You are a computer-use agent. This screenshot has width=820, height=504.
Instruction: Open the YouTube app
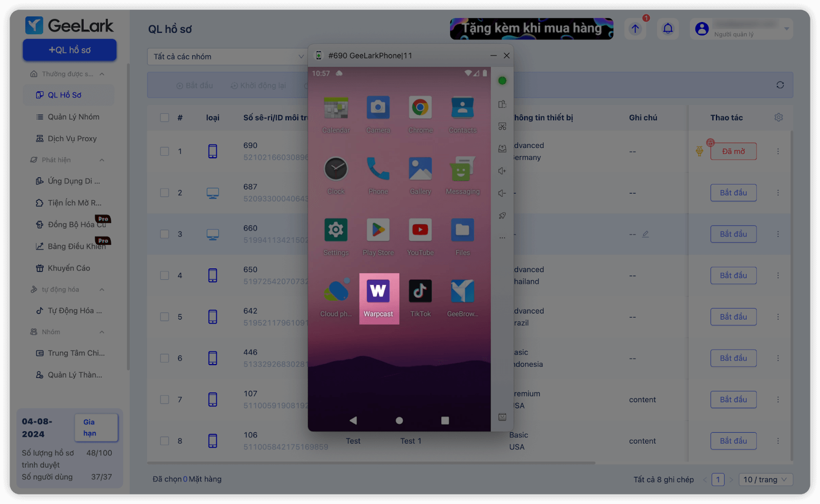[420, 237]
